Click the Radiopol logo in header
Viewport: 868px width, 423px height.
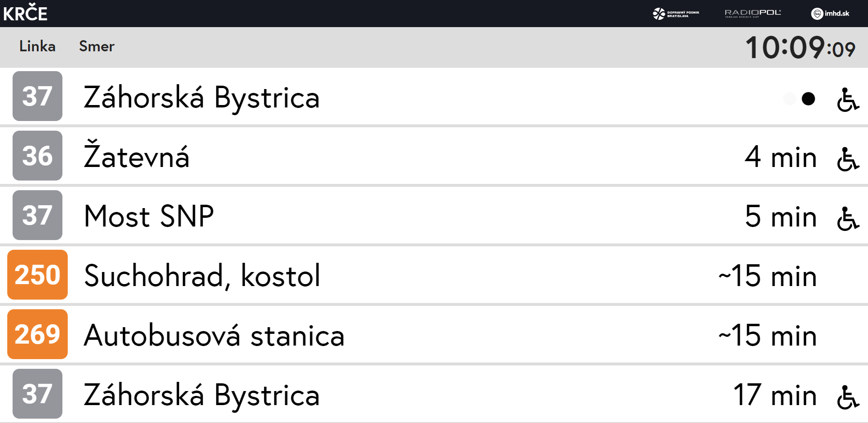pos(752,13)
